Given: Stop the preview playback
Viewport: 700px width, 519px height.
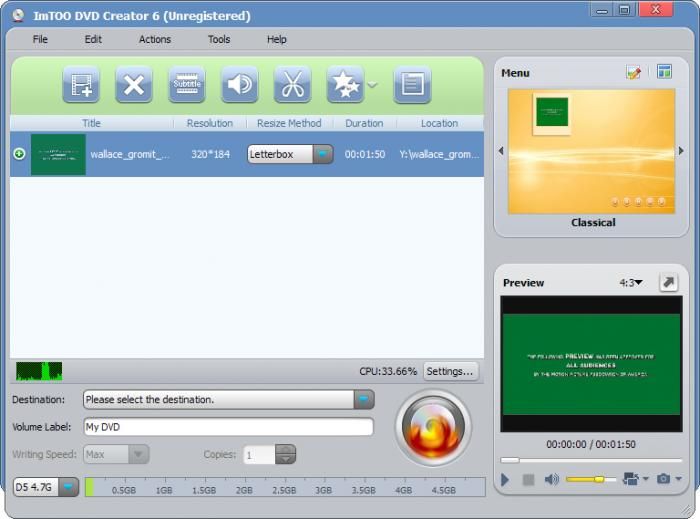Looking at the screenshot, I should pos(528,480).
